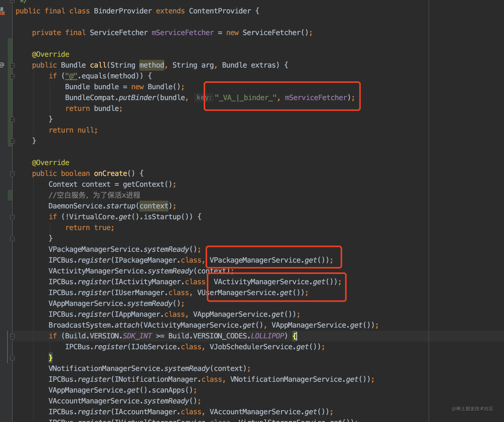Click IPackageManager.class argument
The width and height of the screenshot is (504, 422).
(x=158, y=260)
